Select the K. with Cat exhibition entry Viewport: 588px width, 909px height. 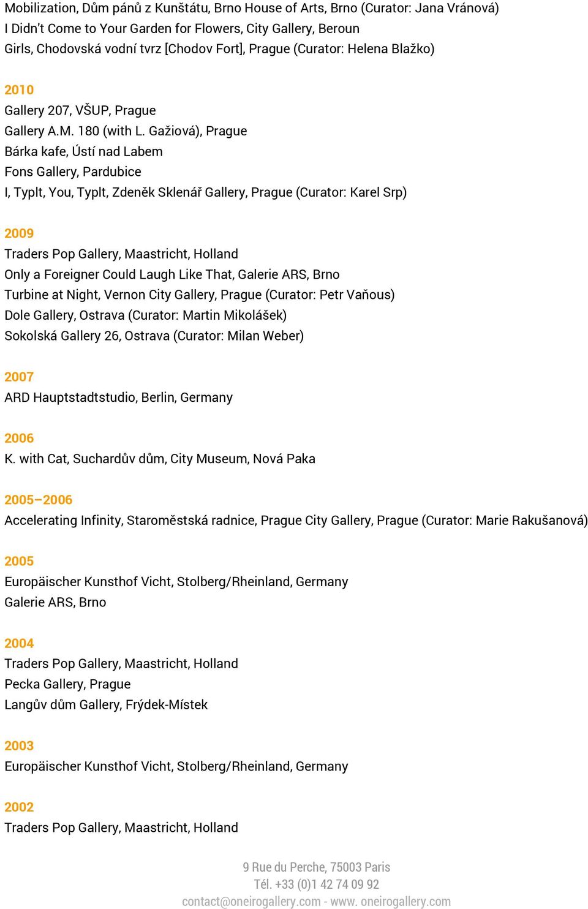pos(160,459)
